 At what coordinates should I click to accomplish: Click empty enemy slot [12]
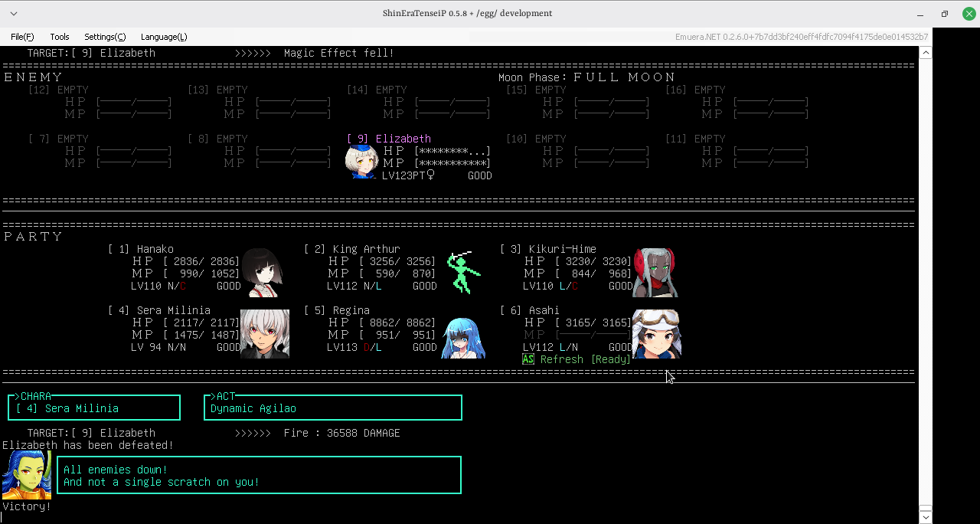point(57,90)
